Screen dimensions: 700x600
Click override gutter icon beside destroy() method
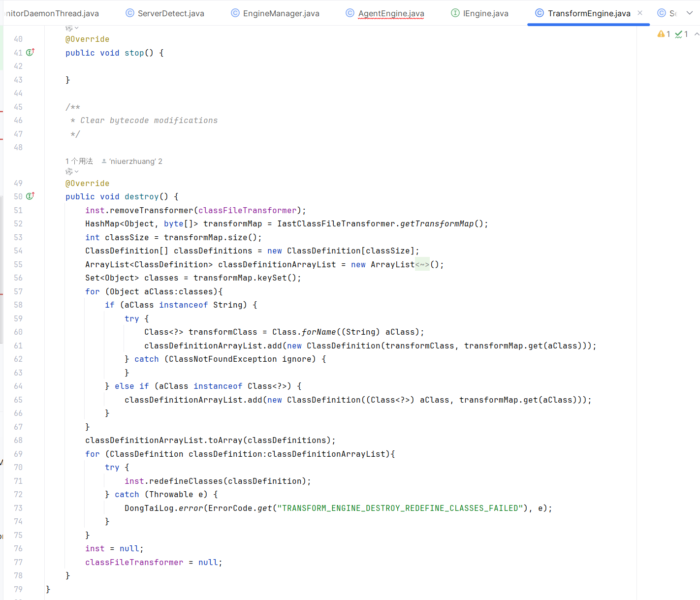pyautogui.click(x=30, y=196)
